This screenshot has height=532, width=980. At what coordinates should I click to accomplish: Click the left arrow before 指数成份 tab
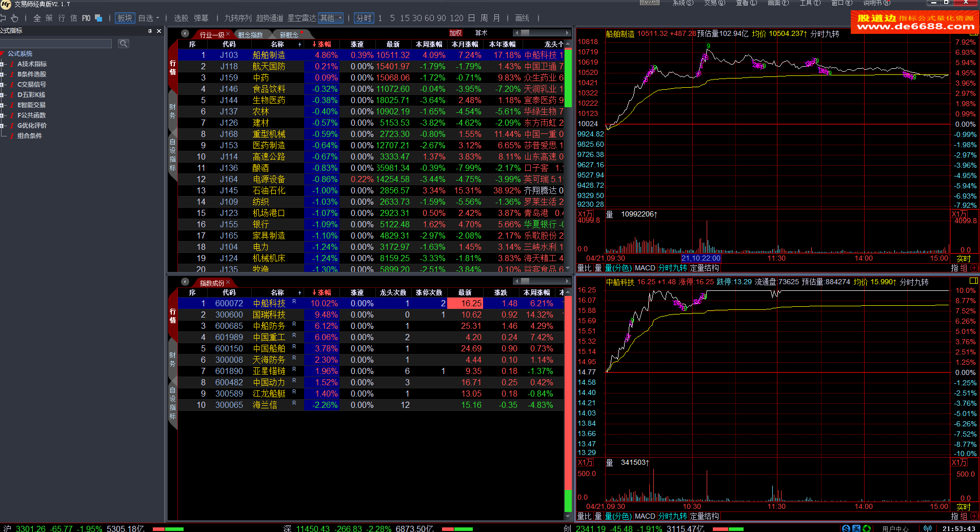point(185,282)
